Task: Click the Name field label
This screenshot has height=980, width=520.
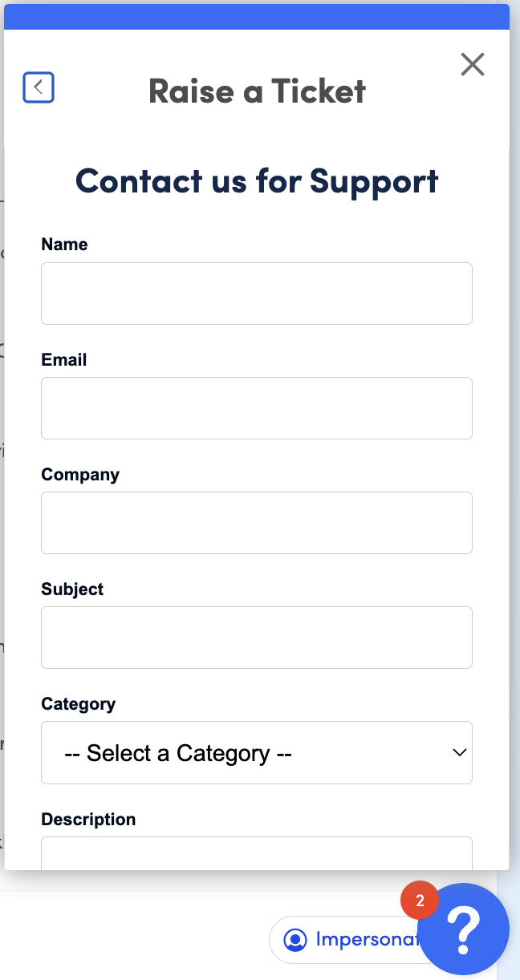Action: tap(64, 245)
